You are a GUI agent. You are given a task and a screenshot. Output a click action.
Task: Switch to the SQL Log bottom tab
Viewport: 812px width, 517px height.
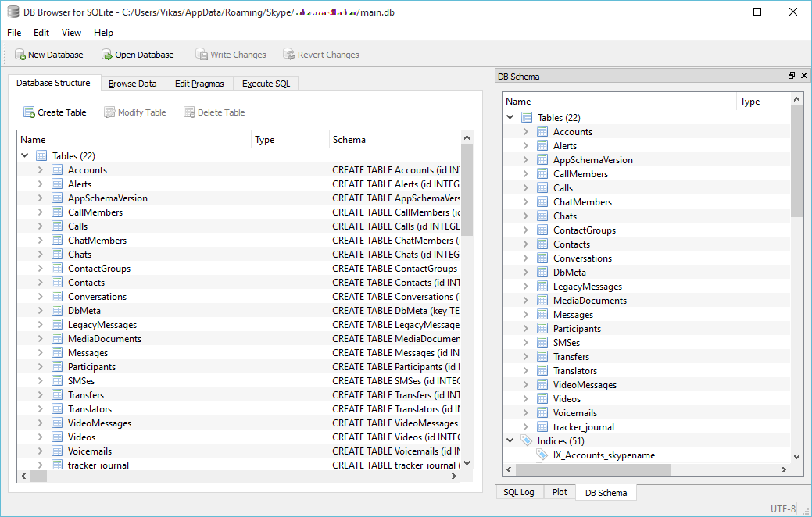point(519,492)
